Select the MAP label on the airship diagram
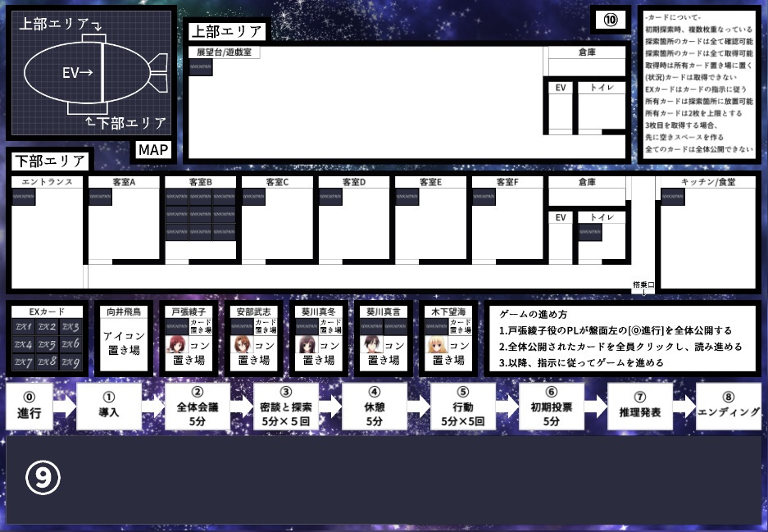 tap(152, 149)
